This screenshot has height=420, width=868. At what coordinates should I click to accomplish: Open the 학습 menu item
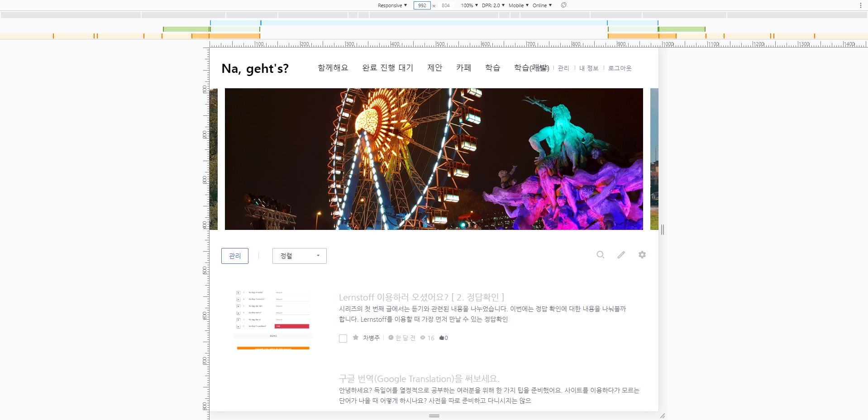(493, 68)
